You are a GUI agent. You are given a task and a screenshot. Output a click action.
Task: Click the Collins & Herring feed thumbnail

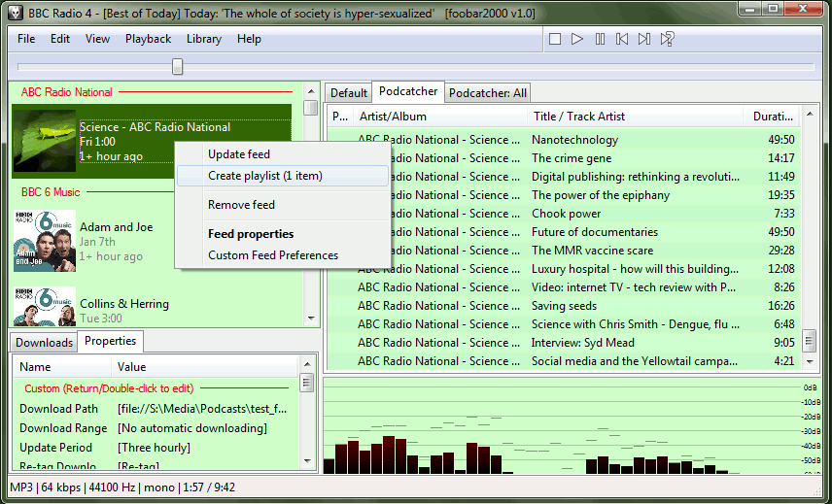tap(45, 306)
